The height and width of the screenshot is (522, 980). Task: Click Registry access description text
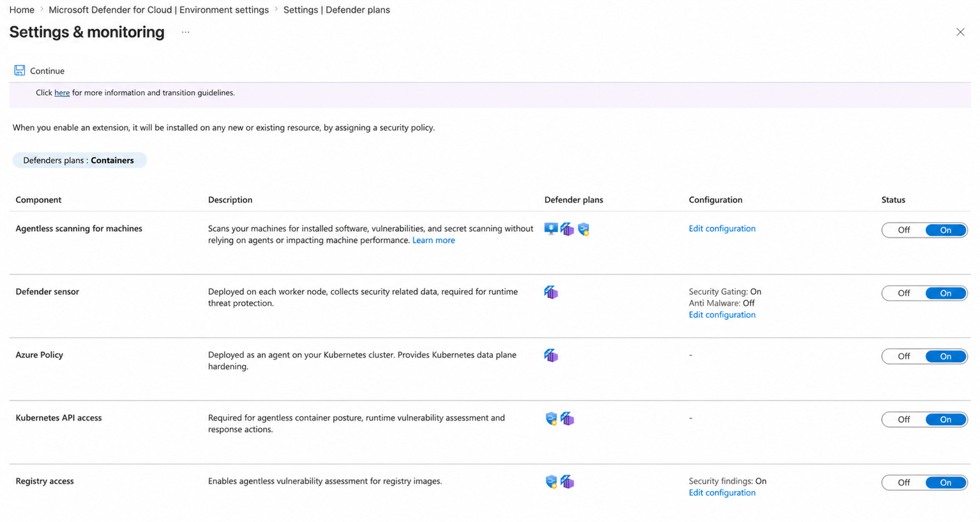tap(325, 481)
